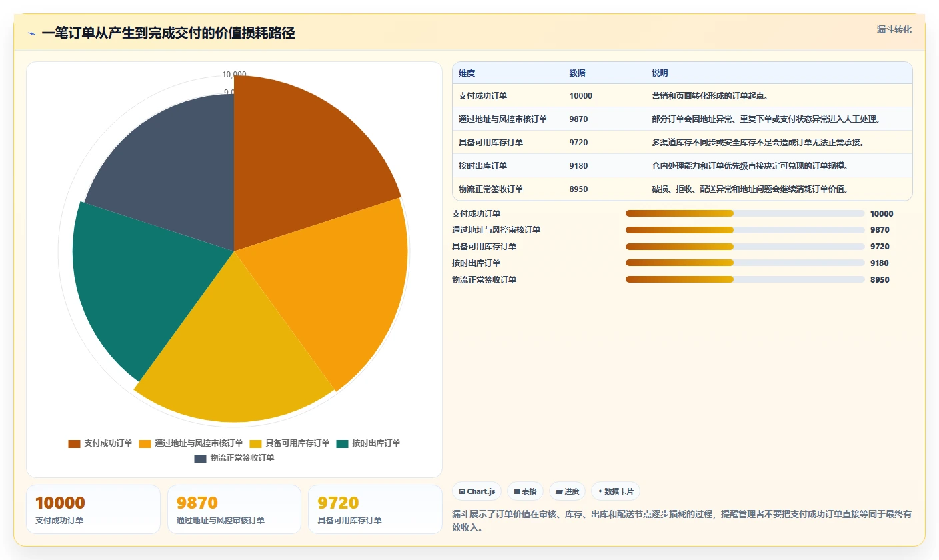Click the lightning icon beside the title
This screenshot has width=939, height=560.
[32, 33]
